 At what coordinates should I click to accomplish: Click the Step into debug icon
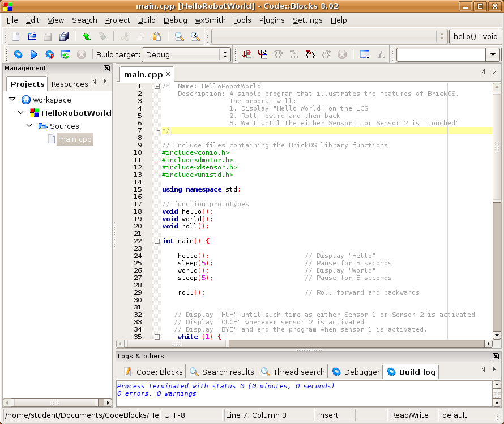310,54
